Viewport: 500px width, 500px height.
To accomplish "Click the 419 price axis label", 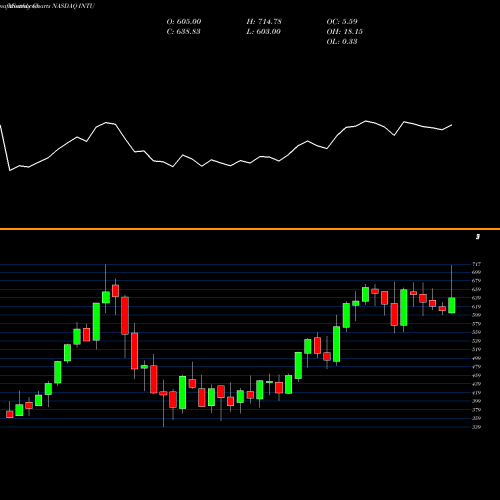I will [476, 393].
